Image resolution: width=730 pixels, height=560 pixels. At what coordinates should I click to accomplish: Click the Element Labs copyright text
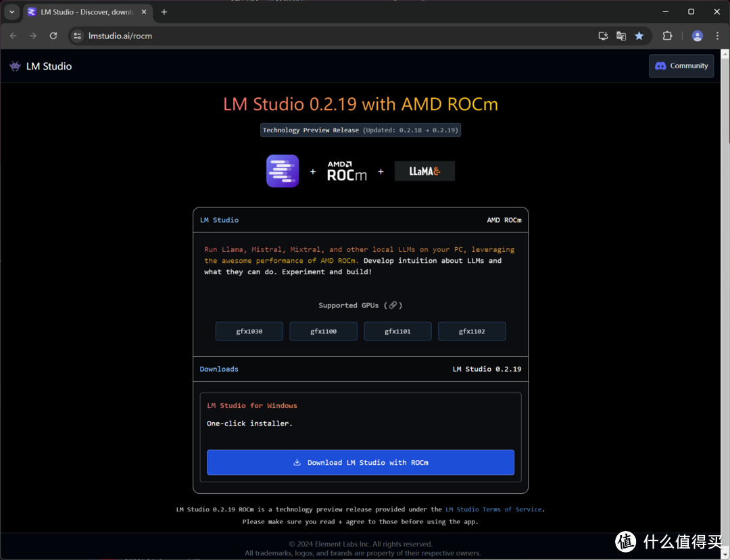click(x=360, y=544)
